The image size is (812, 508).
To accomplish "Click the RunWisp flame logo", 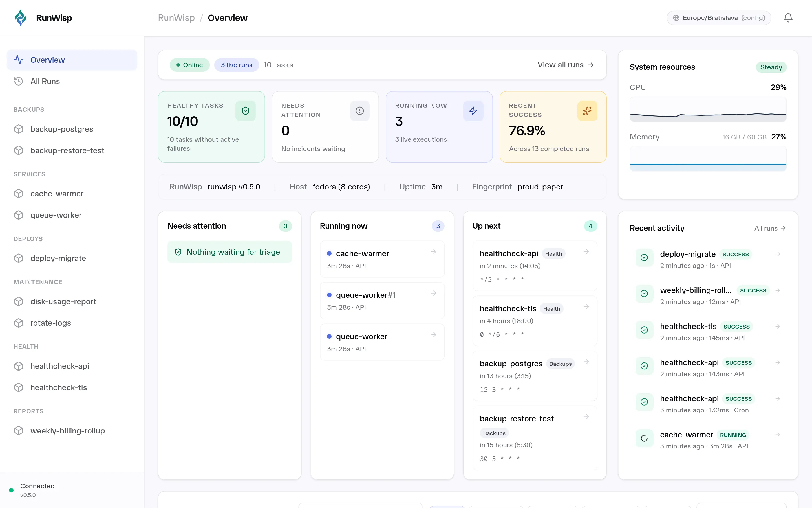I will [x=21, y=18].
